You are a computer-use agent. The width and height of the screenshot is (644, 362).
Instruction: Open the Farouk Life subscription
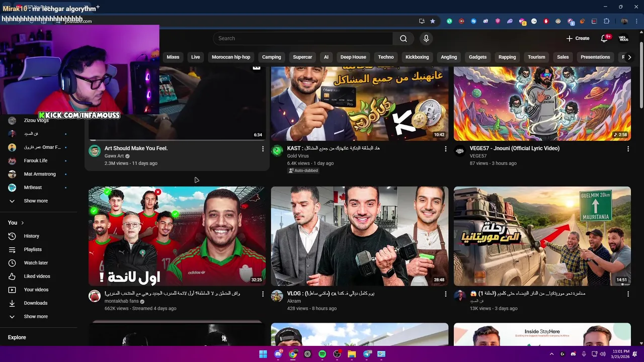[x=38, y=160]
